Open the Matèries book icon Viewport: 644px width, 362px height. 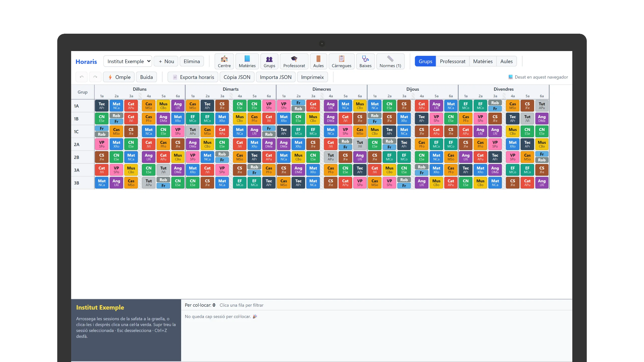tap(247, 61)
